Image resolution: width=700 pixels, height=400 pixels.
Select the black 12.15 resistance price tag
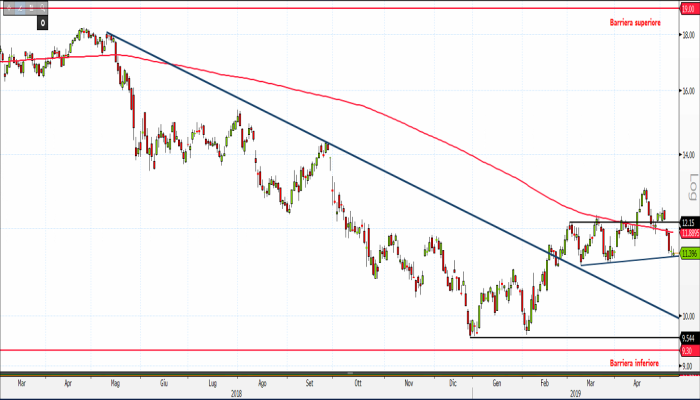pos(688,222)
